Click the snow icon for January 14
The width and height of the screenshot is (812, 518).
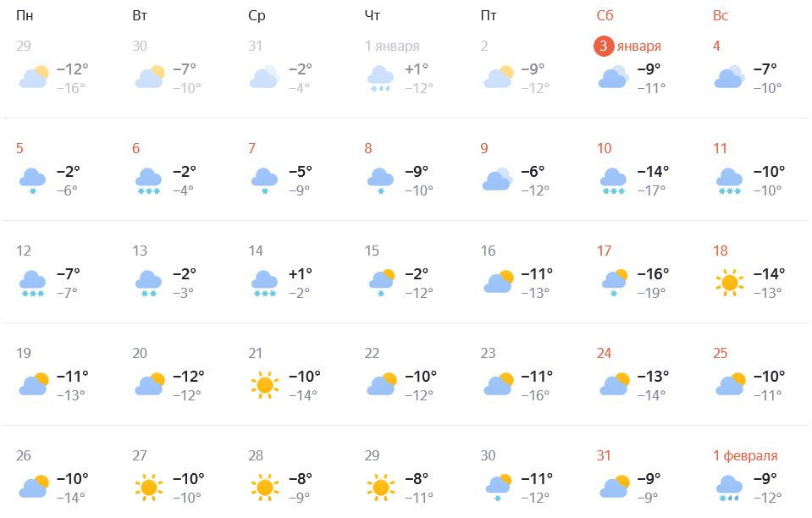pos(264,283)
